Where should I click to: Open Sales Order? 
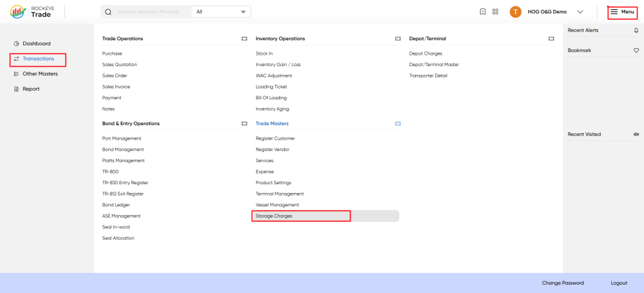pyautogui.click(x=114, y=75)
